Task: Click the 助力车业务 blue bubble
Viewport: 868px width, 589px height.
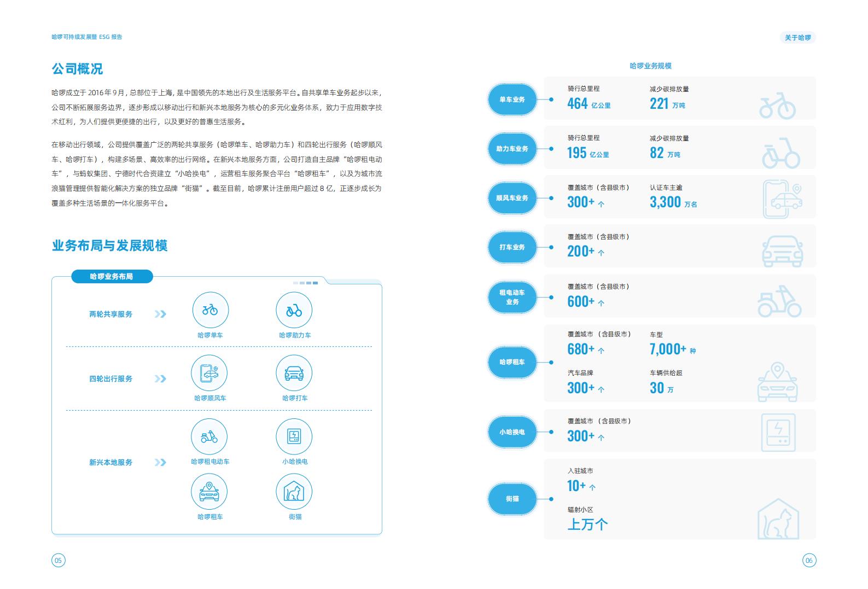Action: click(512, 149)
